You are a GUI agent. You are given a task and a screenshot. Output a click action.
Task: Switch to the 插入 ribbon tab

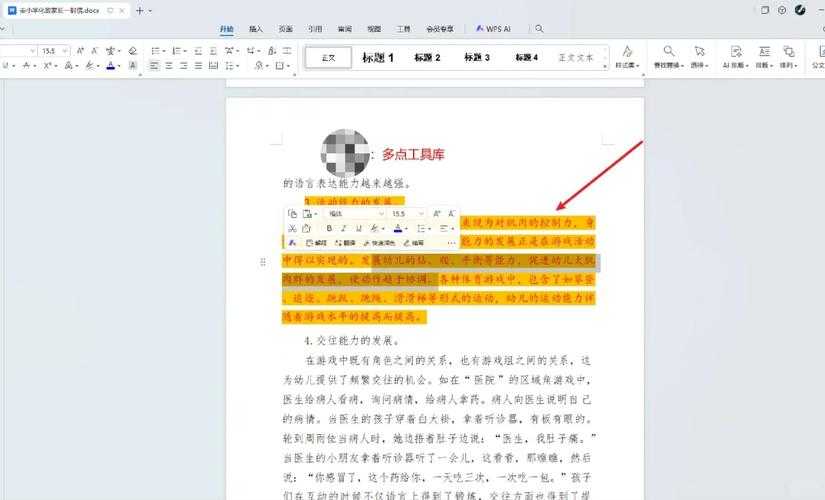point(256,29)
